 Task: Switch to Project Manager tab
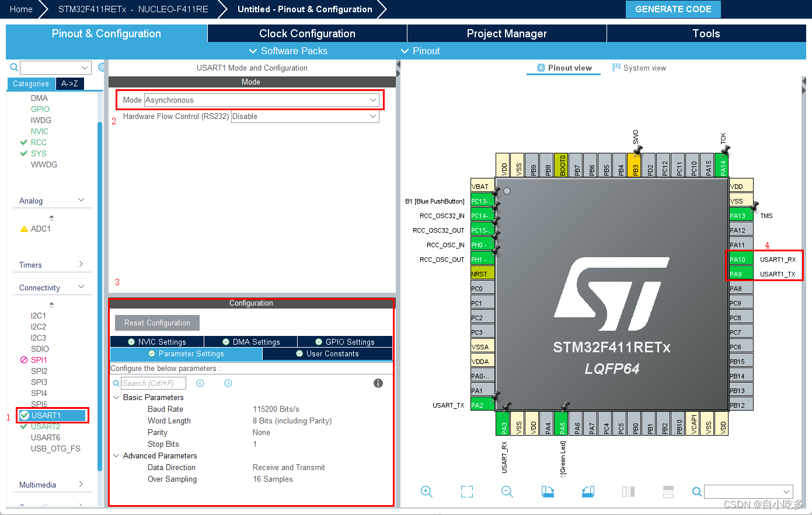507,33
